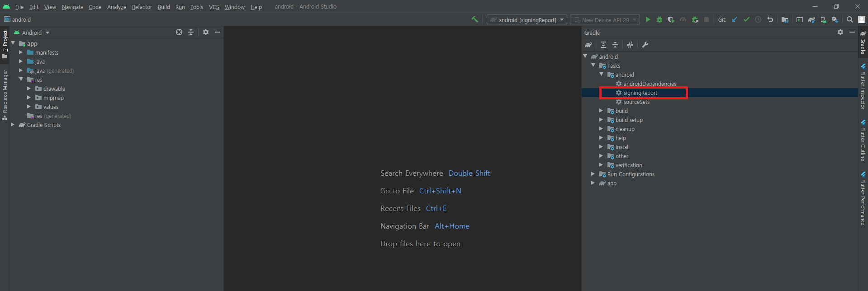Expand Run Configurations in Gradle panel
The height and width of the screenshot is (291, 868).
(x=593, y=174)
